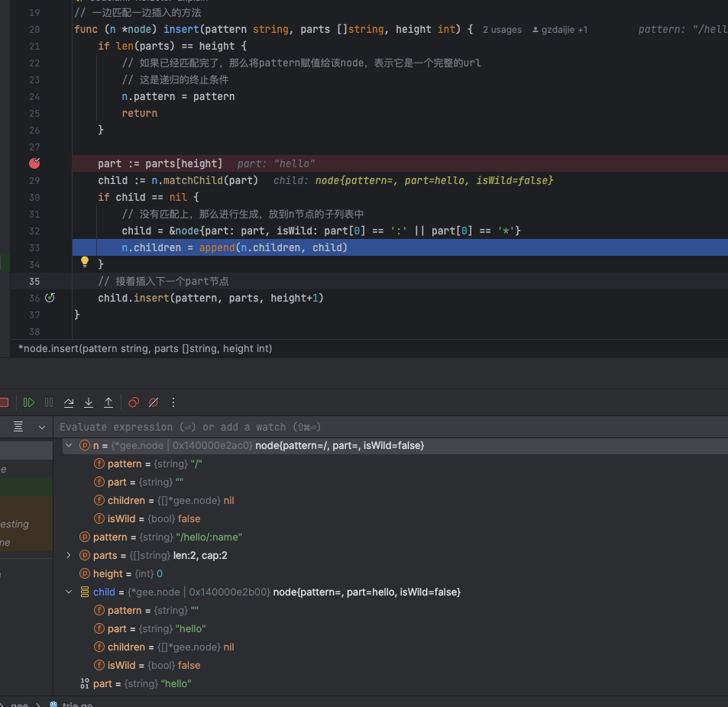
Task: Stop the debug session
Action: tap(4, 402)
